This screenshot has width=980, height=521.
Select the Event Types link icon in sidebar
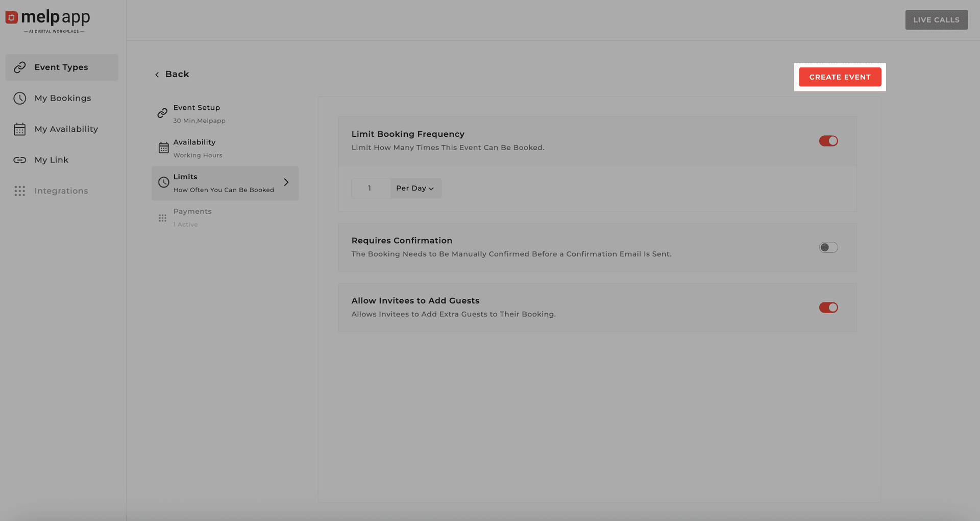point(20,67)
